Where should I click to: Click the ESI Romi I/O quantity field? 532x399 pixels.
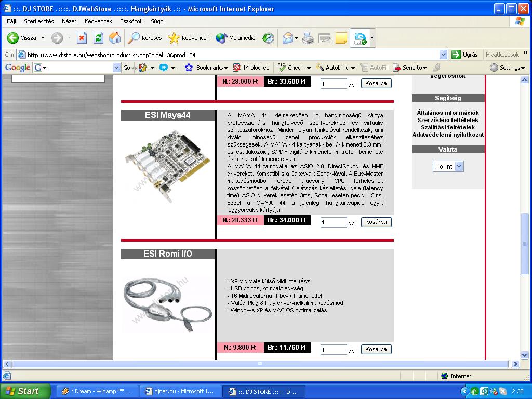coord(334,350)
